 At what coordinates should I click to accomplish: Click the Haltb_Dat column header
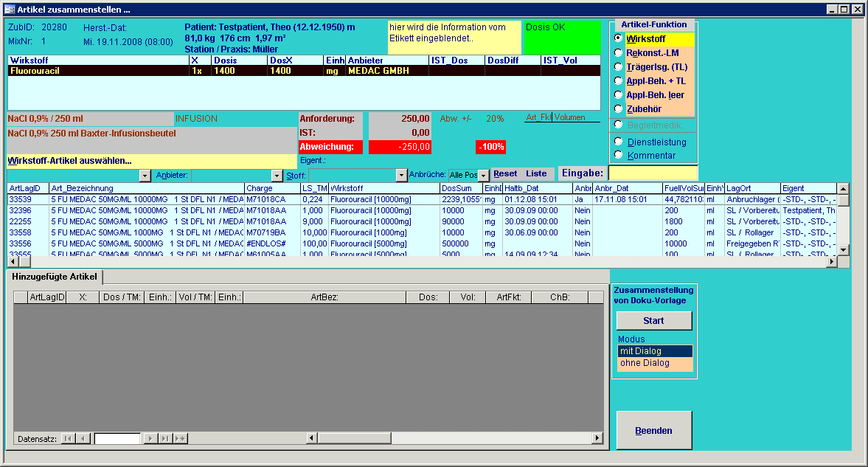click(x=538, y=188)
